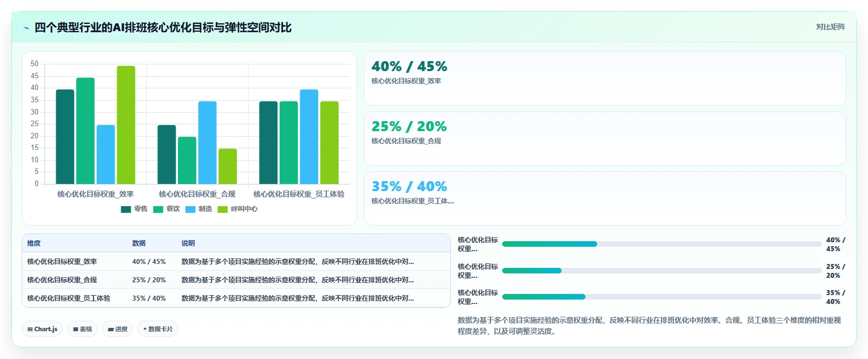Select the 数据卡片 chip
This screenshot has width=868, height=359.
[x=158, y=329]
